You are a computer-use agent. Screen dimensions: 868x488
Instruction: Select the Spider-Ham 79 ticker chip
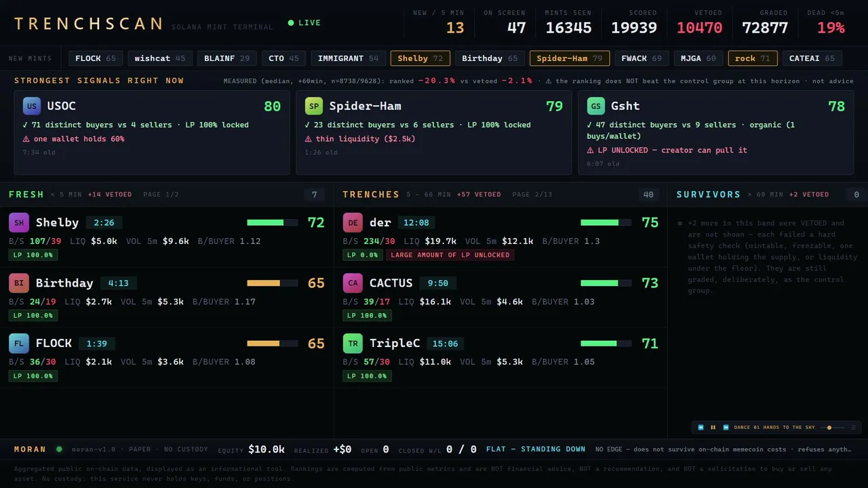(x=570, y=58)
